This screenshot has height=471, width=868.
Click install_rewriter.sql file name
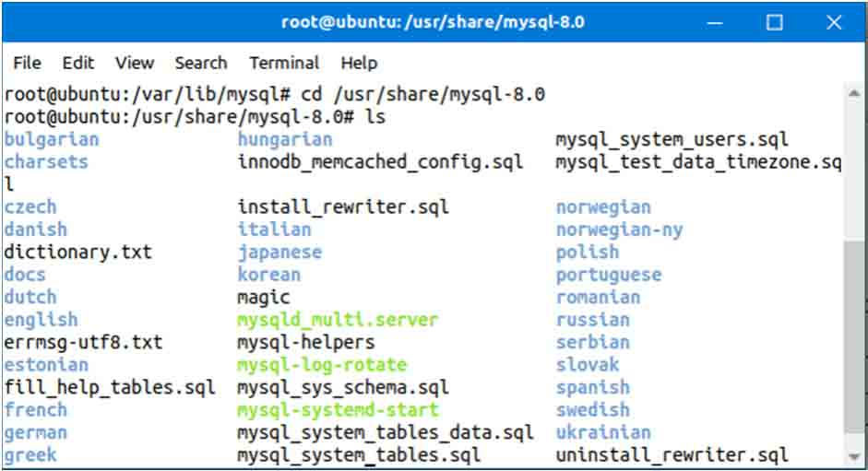click(343, 207)
